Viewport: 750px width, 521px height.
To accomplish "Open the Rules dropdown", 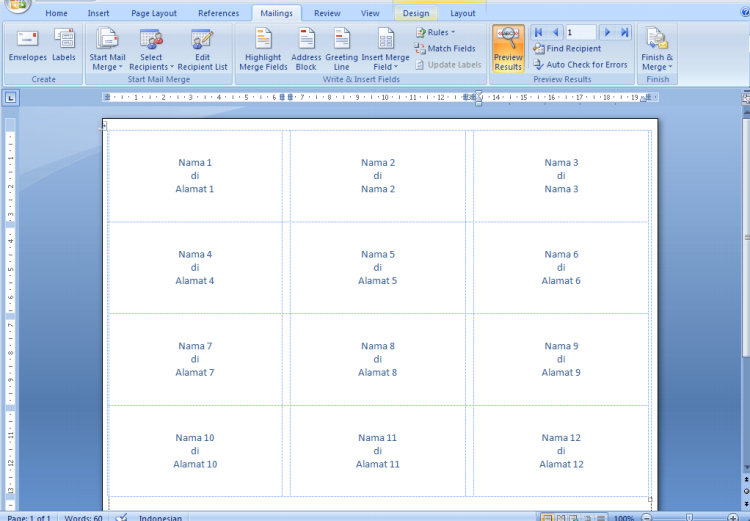I will click(435, 32).
